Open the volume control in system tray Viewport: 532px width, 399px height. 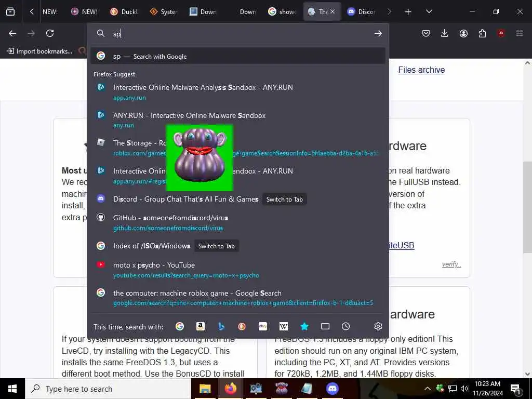tap(464, 389)
